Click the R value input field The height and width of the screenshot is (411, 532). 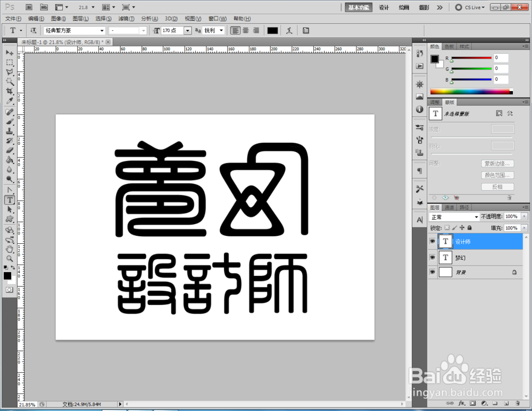[501, 57]
